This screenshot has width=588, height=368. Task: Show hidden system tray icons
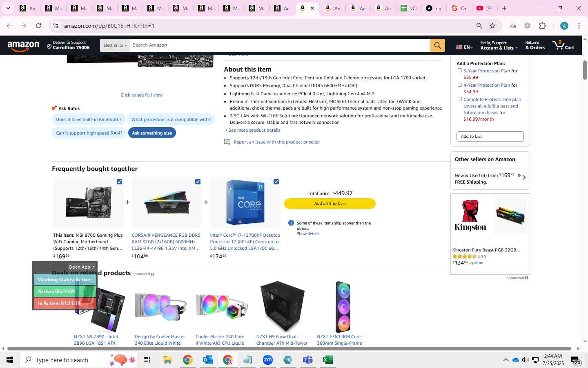506,360
